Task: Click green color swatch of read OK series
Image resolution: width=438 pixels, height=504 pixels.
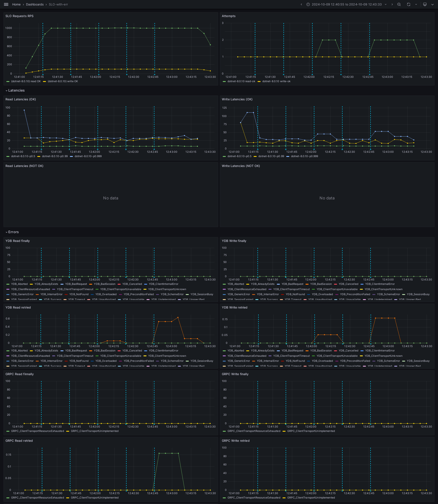Action: (8, 82)
